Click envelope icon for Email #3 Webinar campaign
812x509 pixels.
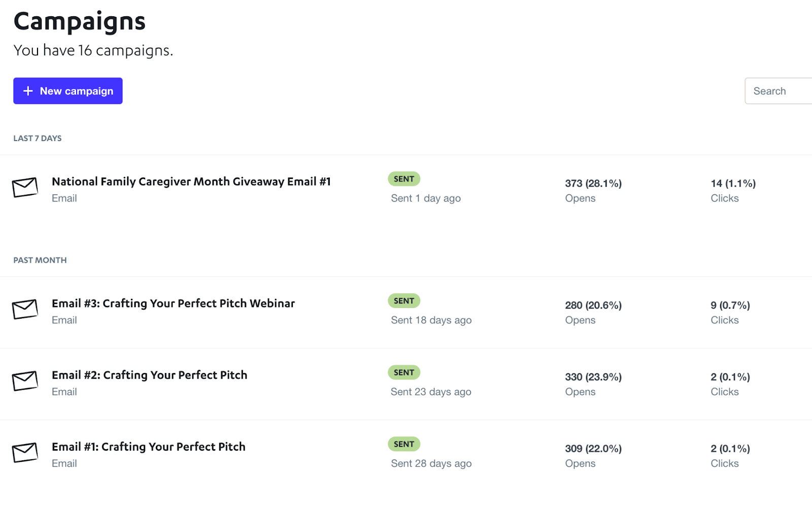(25, 309)
